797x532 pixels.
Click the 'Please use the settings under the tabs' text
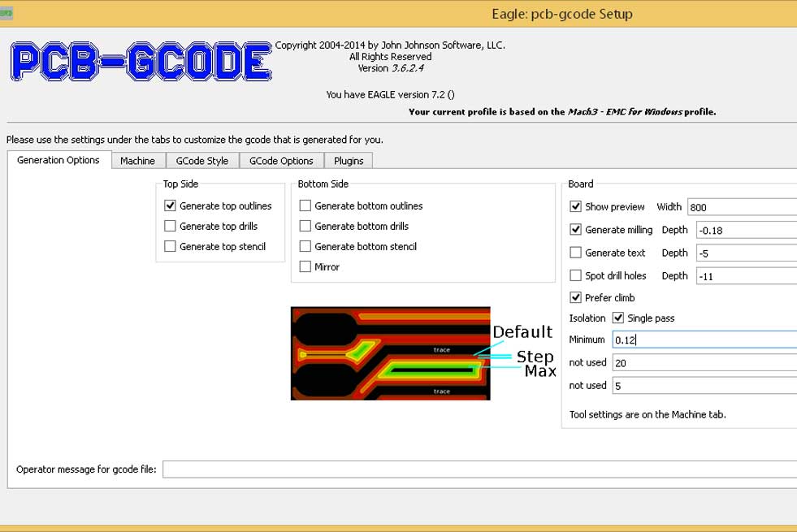point(195,139)
